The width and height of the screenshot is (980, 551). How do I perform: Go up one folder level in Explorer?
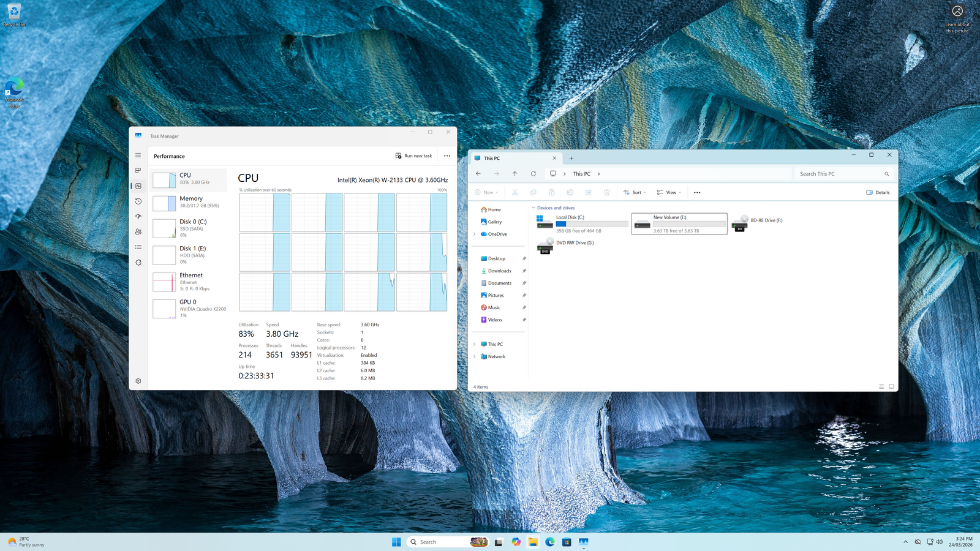pos(515,174)
